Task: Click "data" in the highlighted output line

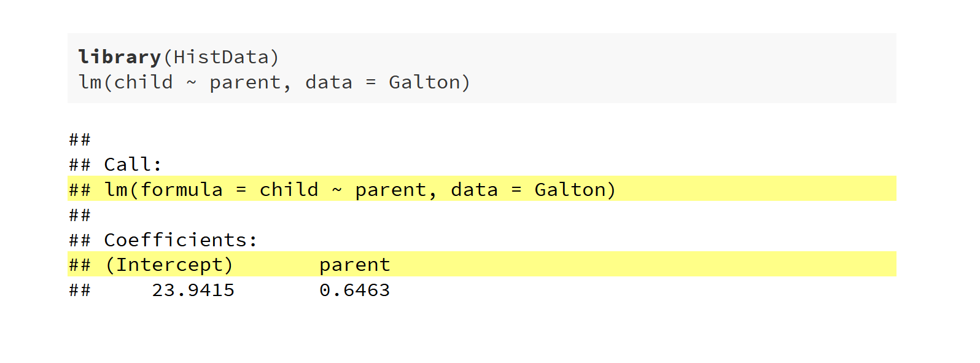Action: 474,190
